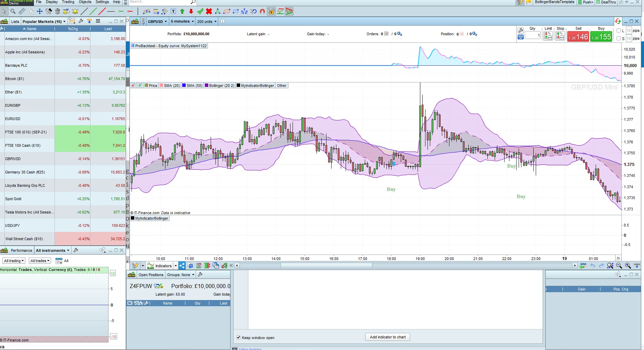Screen dimensions: 644x350
Task: Open the Trading menu
Action: tap(68, 2)
